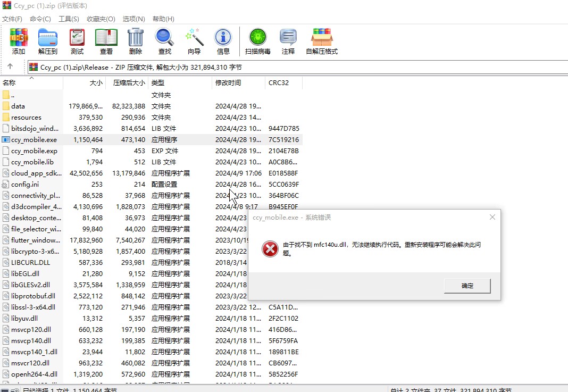Open the 文件(F) menu

(x=12, y=19)
